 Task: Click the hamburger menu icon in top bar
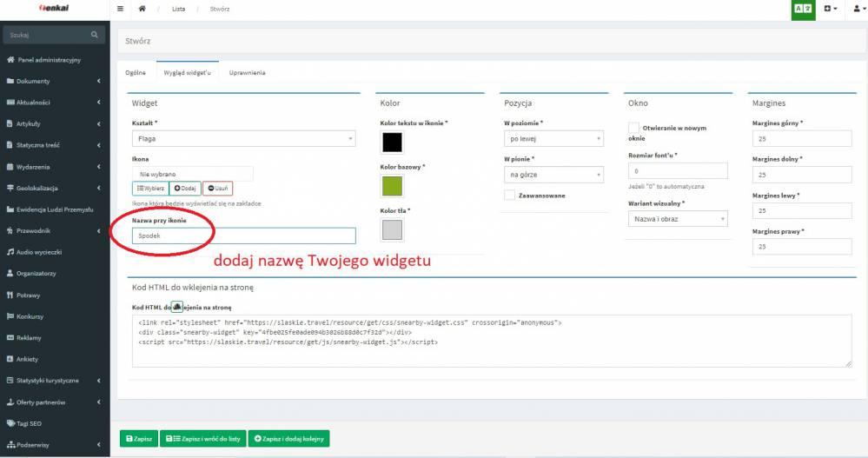120,9
